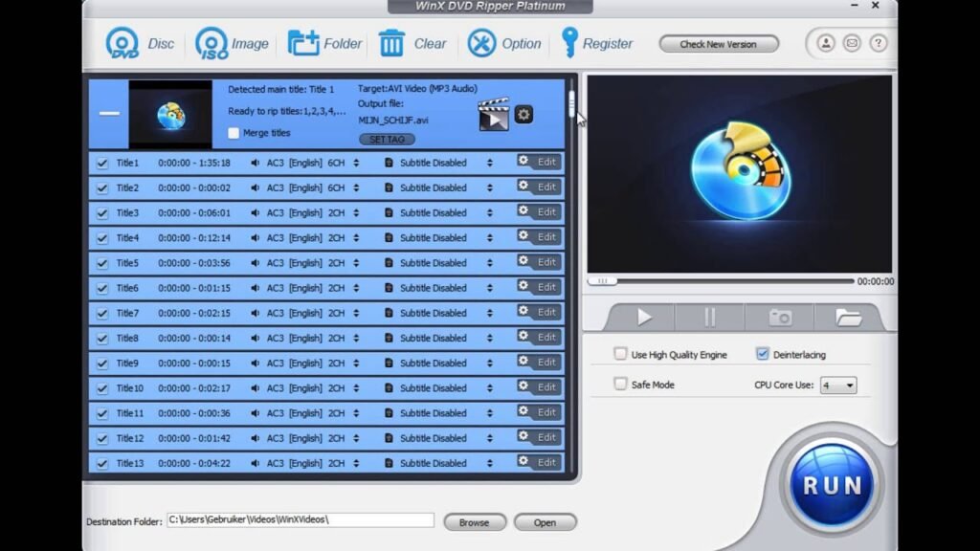Change the Title6 audio track selector
980x551 pixels.
356,288
